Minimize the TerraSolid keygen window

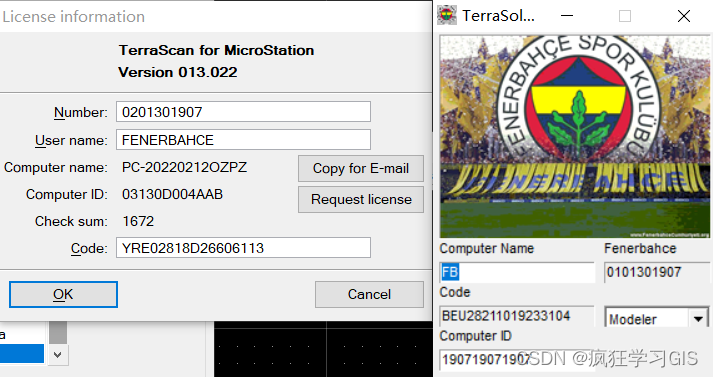[567, 16]
